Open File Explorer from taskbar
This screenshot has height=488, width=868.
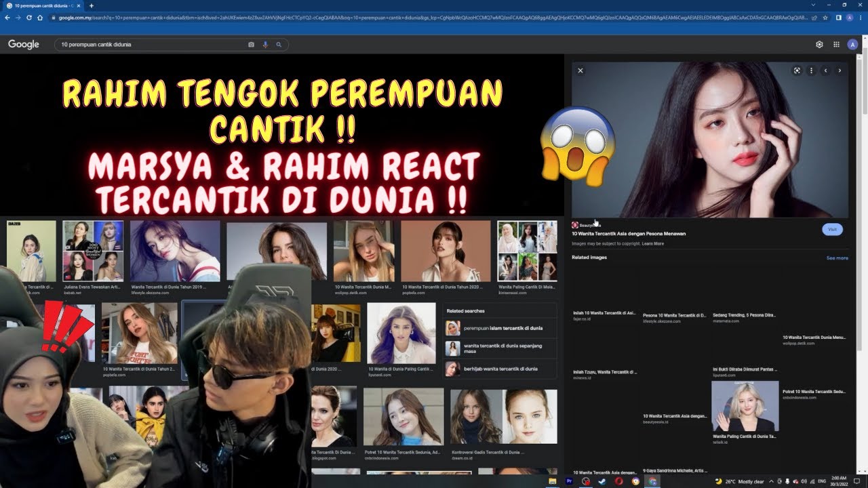(553, 481)
